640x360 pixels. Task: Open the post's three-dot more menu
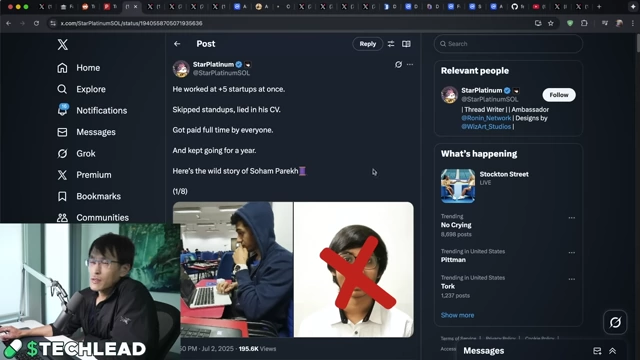coord(410,64)
